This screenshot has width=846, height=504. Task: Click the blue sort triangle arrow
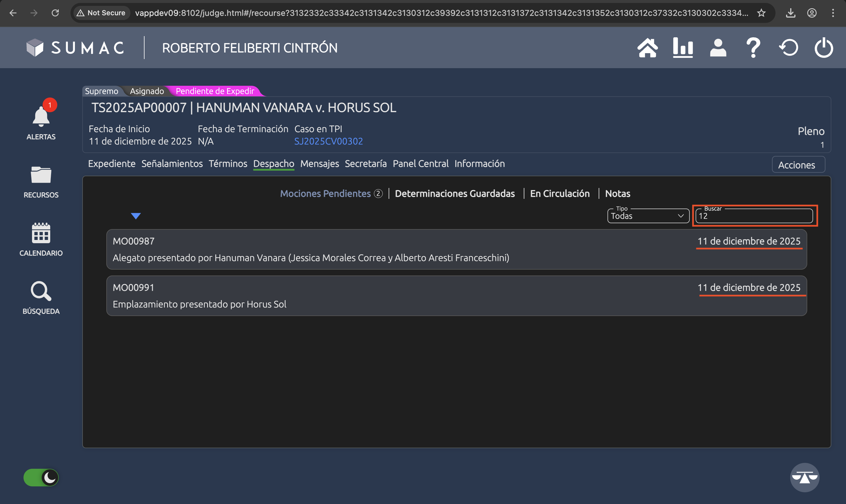click(136, 216)
